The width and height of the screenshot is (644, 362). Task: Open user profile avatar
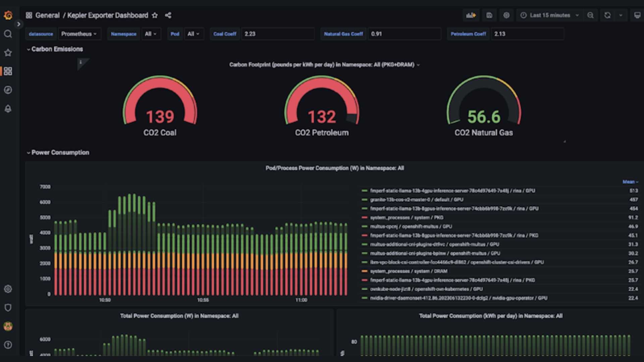[x=8, y=326]
